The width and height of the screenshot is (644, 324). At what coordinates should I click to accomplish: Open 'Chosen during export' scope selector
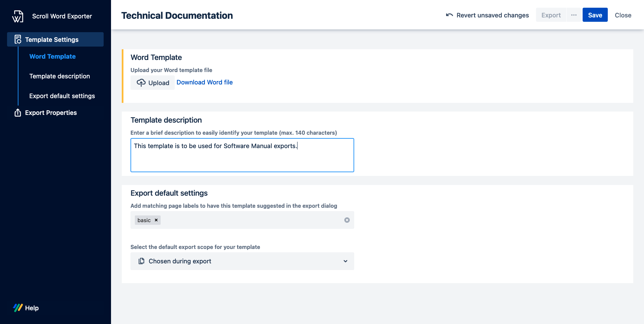[x=241, y=261]
